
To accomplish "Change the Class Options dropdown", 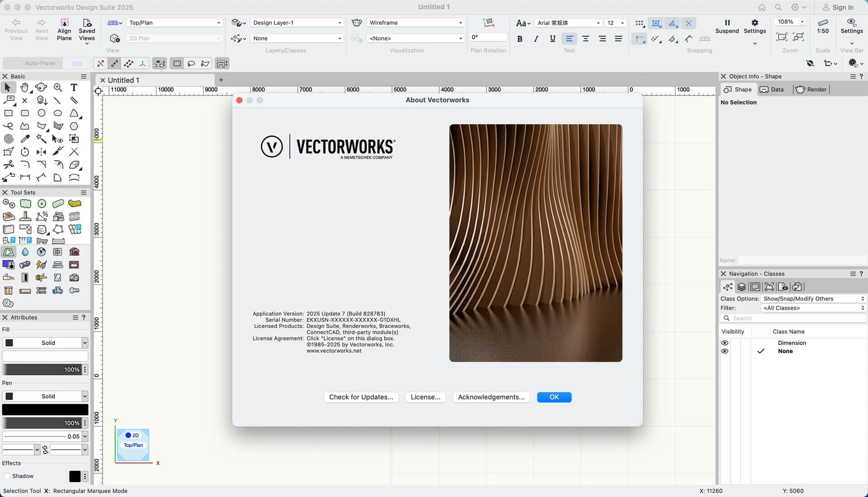I will [x=812, y=298].
